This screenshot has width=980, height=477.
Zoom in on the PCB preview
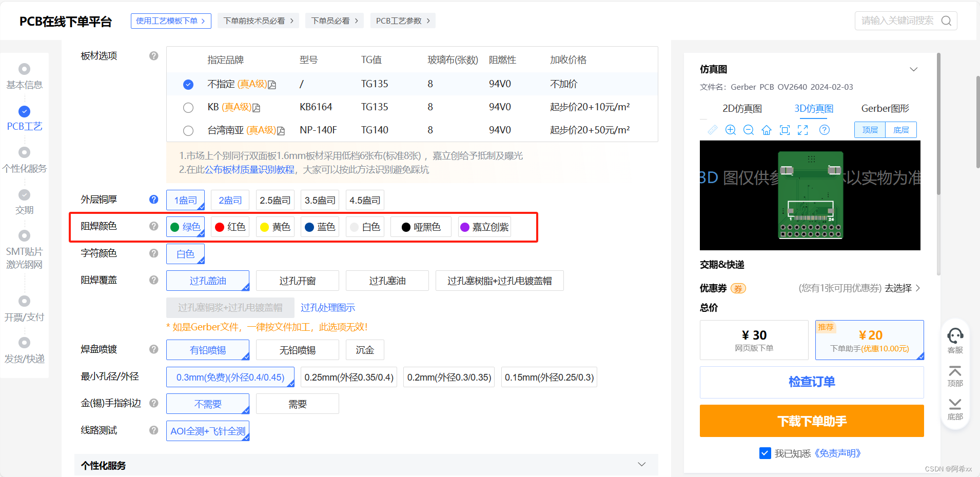(x=731, y=130)
